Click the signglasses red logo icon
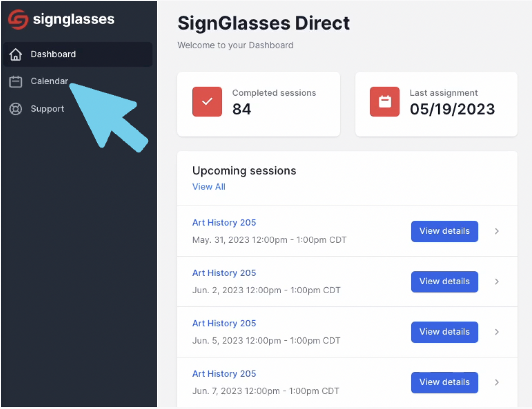 18,19
